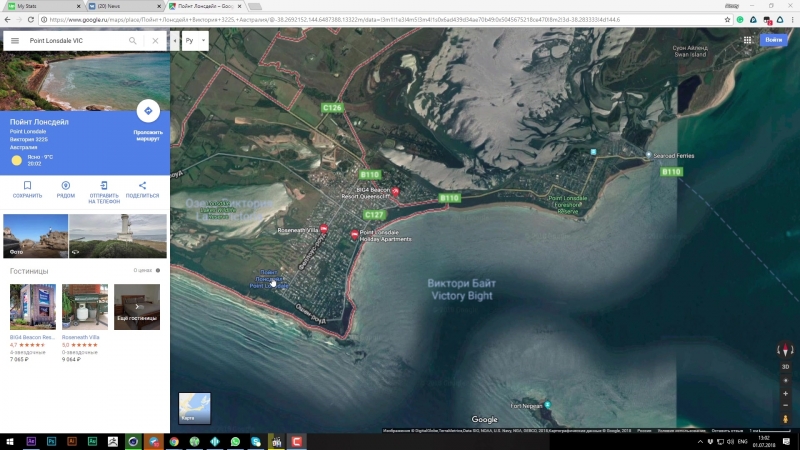Send place to phone (ОТПРАВИТЬ НА ТЕЛЕФОН)
Viewport: 800px width, 450px height.
click(x=104, y=192)
